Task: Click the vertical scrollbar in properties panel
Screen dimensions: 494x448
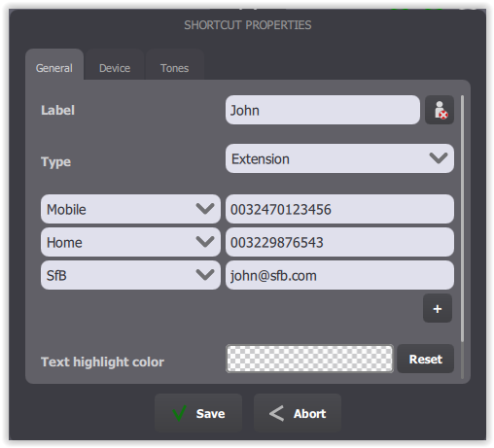Action: click(462, 219)
